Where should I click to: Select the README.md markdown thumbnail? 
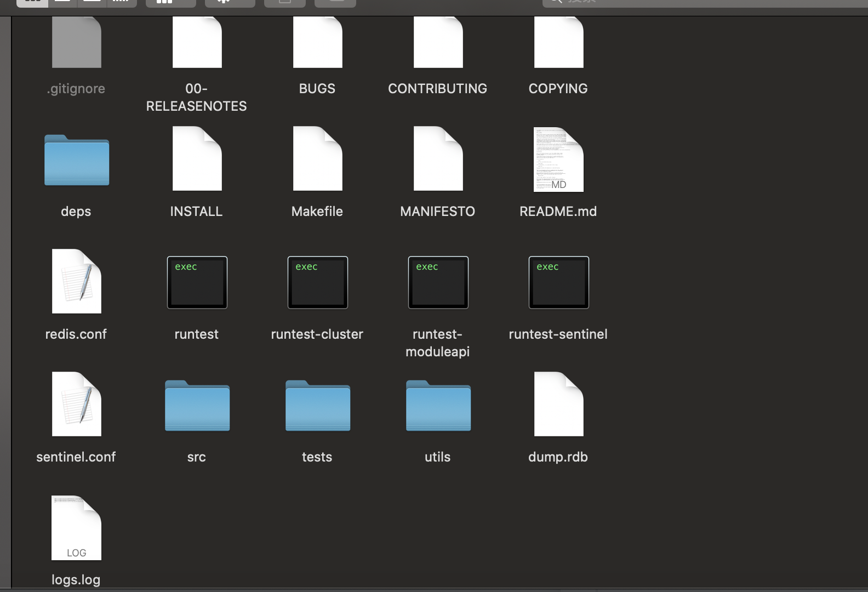[x=559, y=159]
